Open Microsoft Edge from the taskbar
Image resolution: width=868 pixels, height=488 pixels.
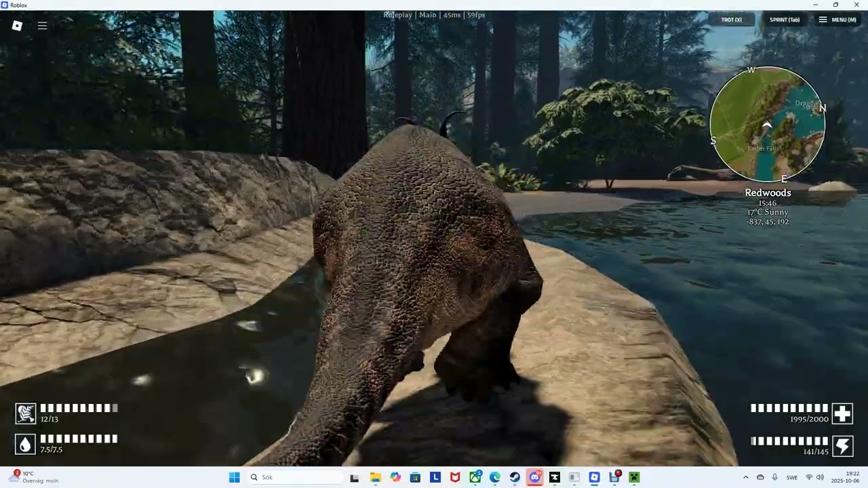point(495,477)
